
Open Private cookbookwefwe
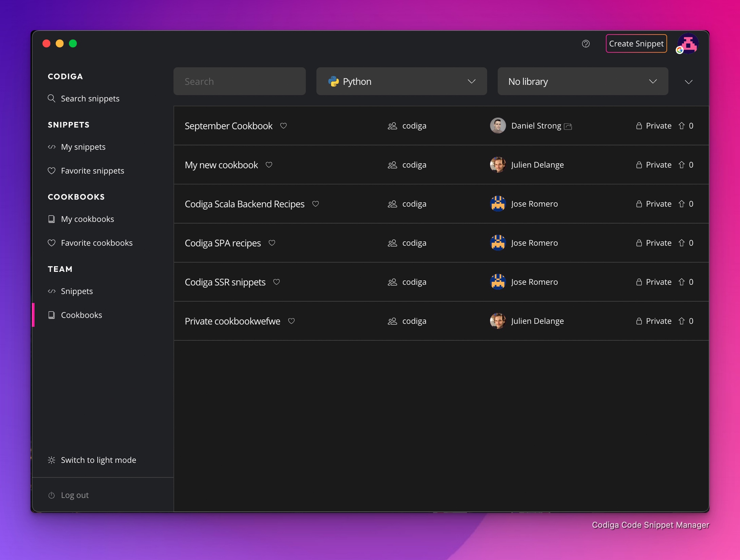click(233, 321)
